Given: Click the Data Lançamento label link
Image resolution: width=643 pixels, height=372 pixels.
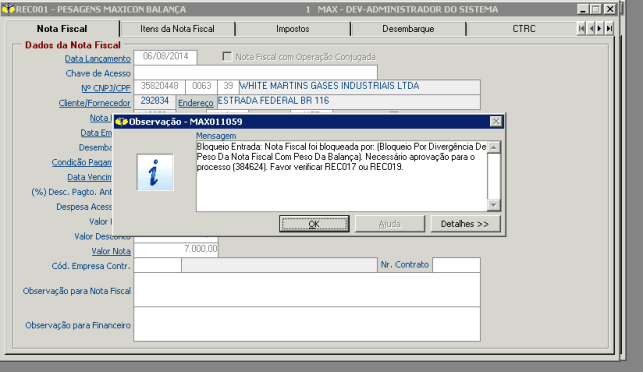Looking at the screenshot, I should click(98, 59).
